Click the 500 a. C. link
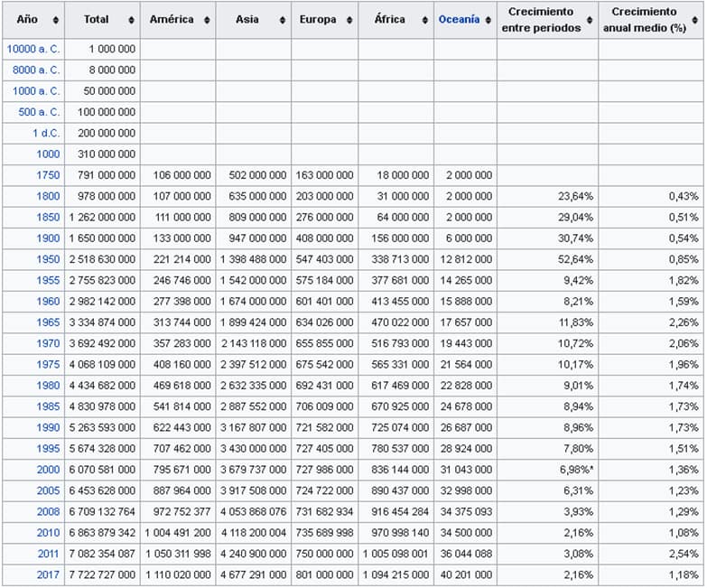Screen dimensions: 707x588 point(39,112)
